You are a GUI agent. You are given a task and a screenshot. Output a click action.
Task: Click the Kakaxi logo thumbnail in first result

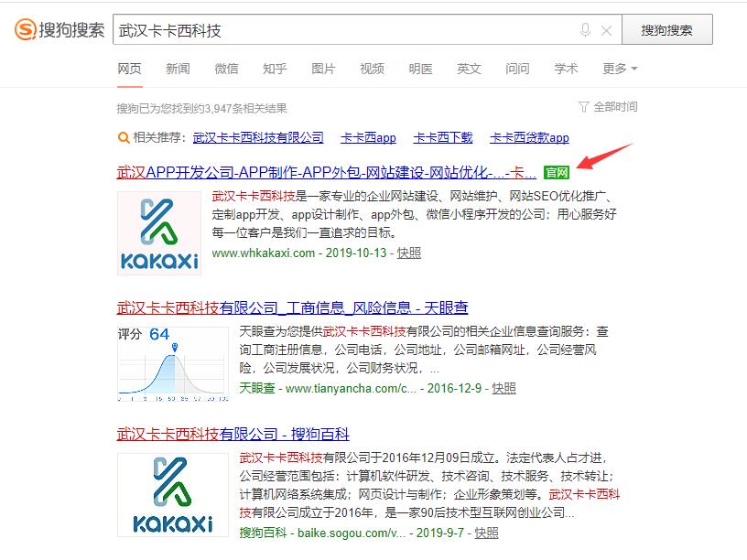tap(159, 233)
